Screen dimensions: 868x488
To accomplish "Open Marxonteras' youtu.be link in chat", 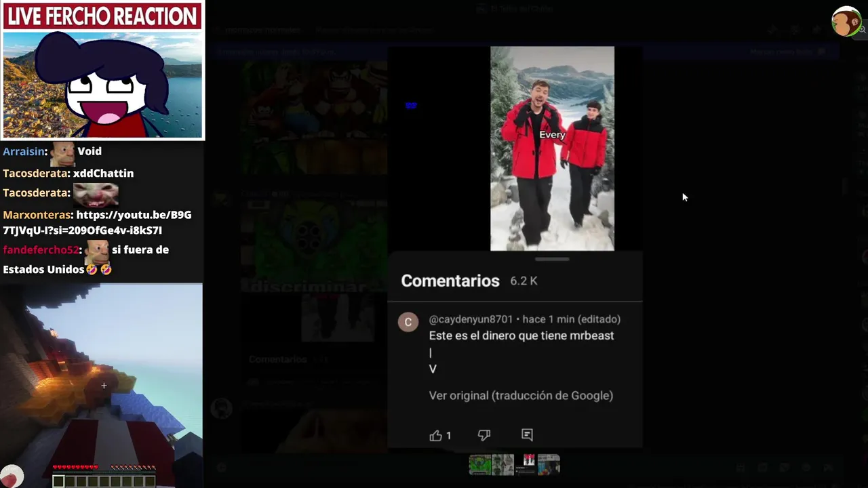I will point(97,222).
